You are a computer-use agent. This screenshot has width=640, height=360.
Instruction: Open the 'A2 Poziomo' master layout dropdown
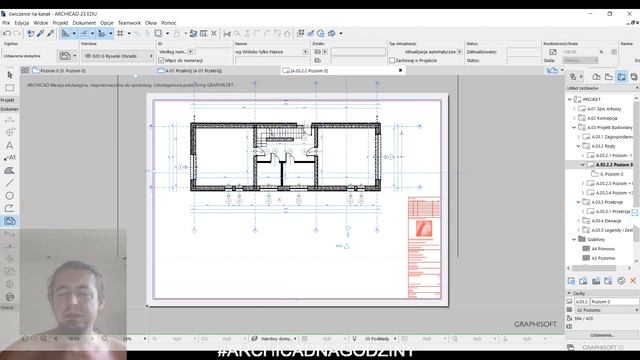point(607,310)
